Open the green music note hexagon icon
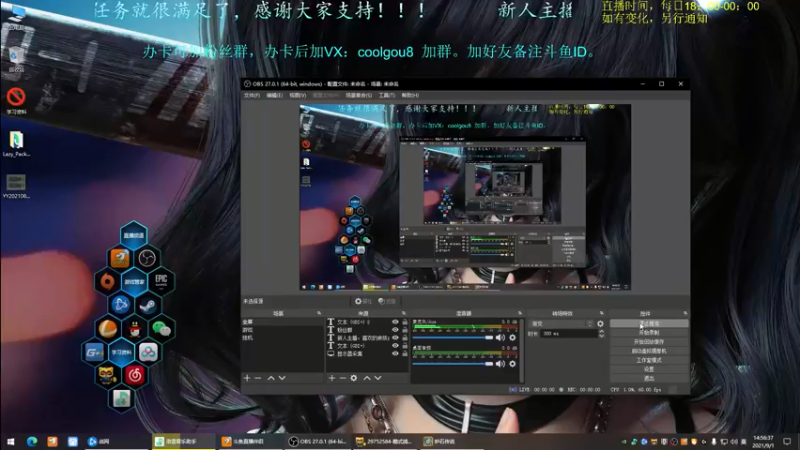This screenshot has width=800, height=450. click(121, 399)
